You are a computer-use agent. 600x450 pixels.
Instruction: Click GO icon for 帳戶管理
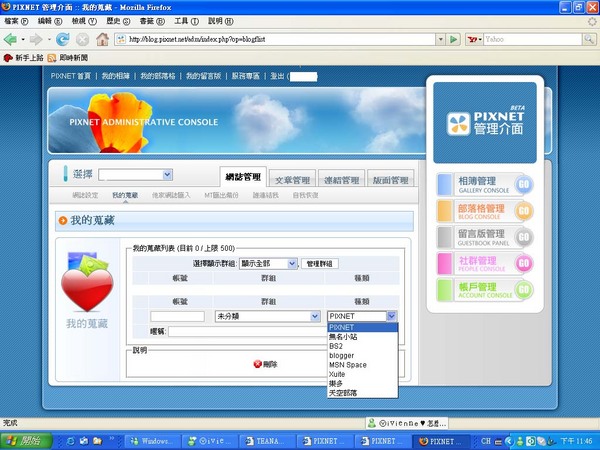click(x=523, y=290)
